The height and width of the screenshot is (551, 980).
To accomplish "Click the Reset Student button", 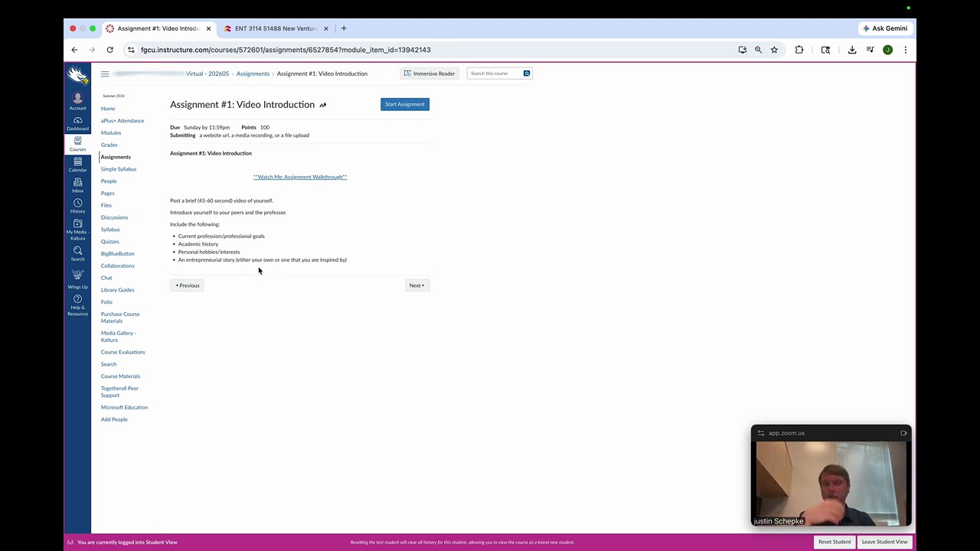I will pyautogui.click(x=835, y=542).
